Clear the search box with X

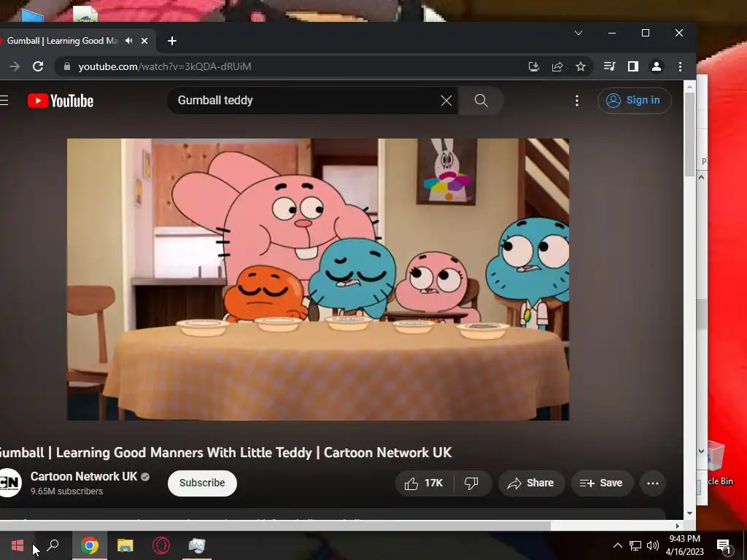click(x=446, y=101)
